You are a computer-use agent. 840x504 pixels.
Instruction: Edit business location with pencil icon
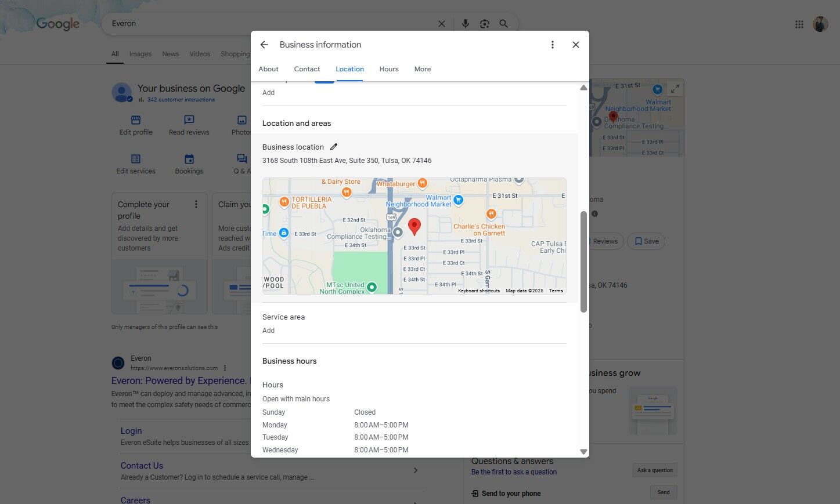(x=334, y=147)
